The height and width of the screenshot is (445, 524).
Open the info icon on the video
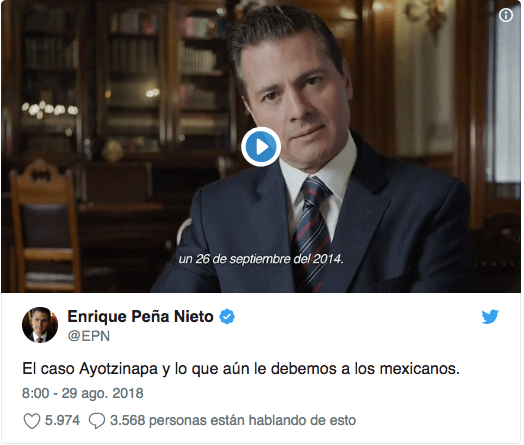point(506,15)
